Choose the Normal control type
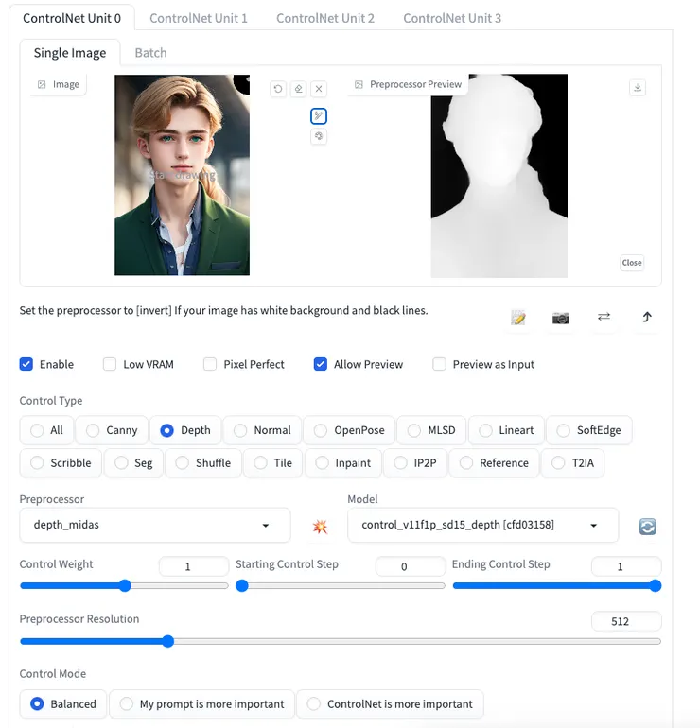This screenshot has height=728, width=700. tap(262, 430)
